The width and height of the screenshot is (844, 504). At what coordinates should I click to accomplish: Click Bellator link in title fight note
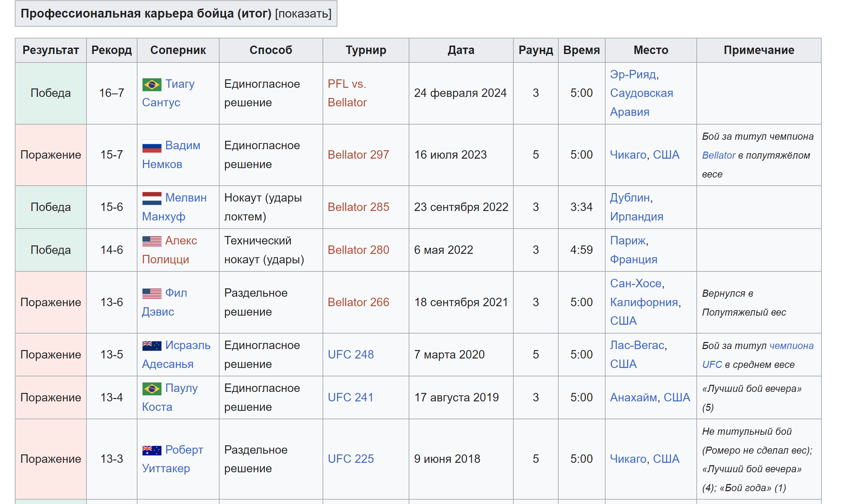[x=718, y=156]
